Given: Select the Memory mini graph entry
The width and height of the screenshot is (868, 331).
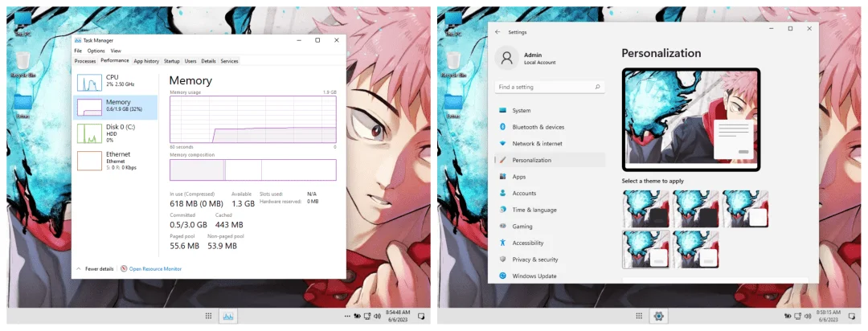Looking at the screenshot, I should click(115, 107).
